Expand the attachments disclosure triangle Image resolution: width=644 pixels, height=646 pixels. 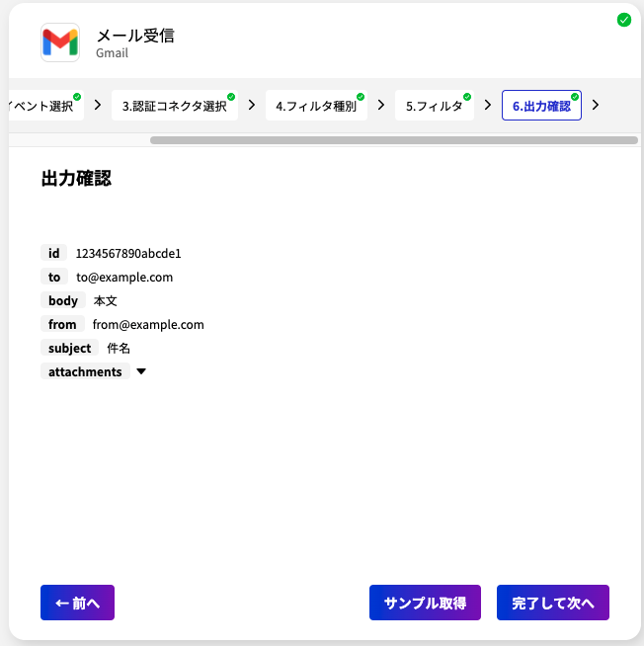pyautogui.click(x=141, y=371)
